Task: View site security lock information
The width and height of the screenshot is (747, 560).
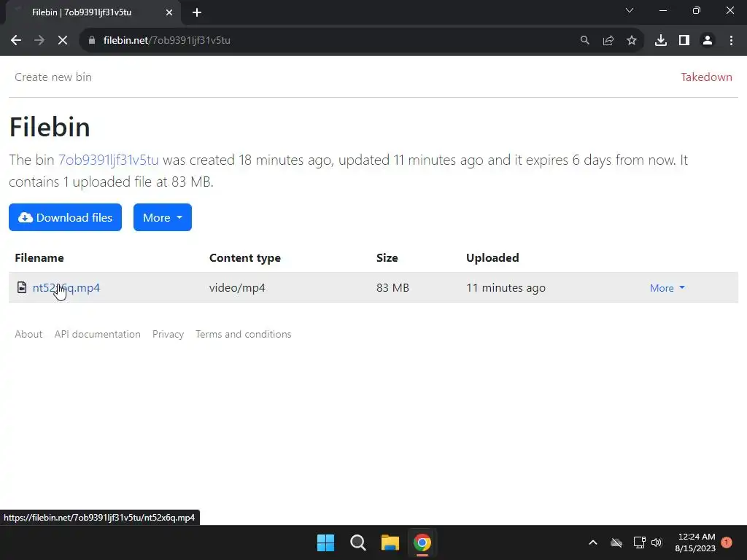Action: point(92,41)
